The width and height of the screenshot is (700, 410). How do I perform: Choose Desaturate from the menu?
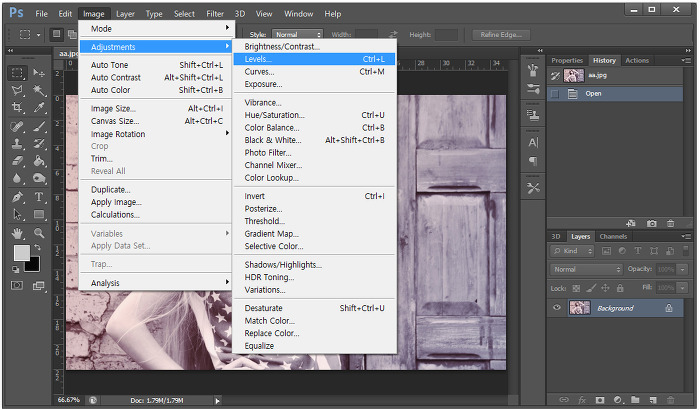click(x=314, y=308)
